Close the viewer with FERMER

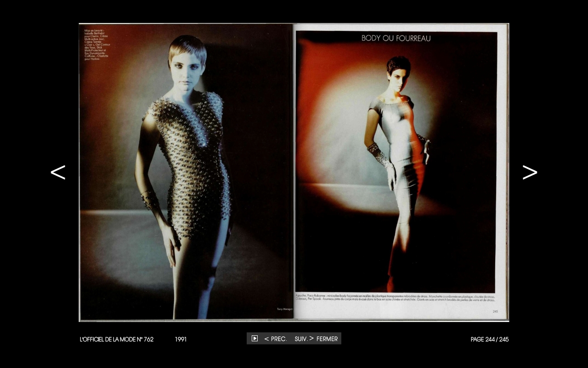327,339
